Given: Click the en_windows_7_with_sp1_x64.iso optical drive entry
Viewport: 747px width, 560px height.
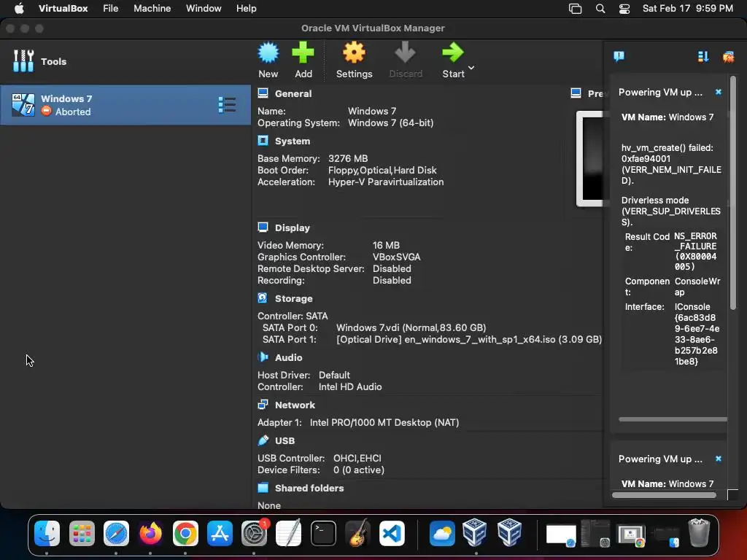Looking at the screenshot, I should point(469,340).
